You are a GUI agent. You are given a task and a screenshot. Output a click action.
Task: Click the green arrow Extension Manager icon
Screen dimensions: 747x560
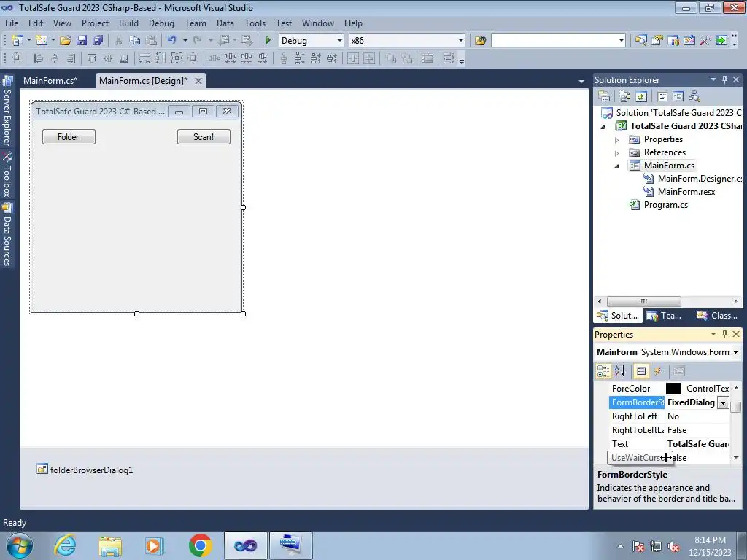coord(721,41)
